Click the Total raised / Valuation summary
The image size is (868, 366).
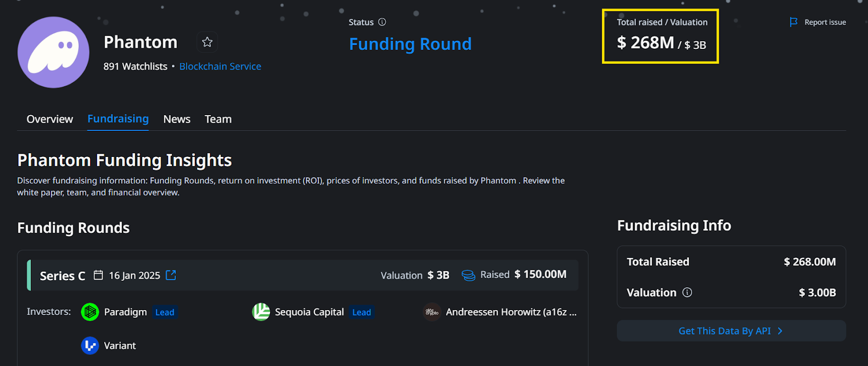pyautogui.click(x=660, y=36)
